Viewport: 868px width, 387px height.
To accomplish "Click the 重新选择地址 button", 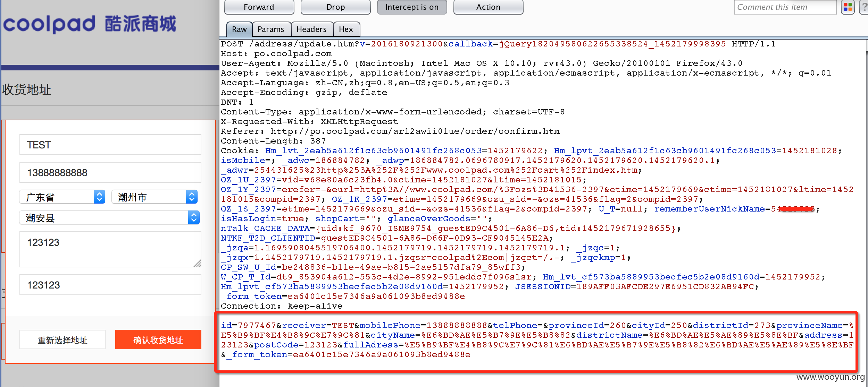I will click(x=62, y=340).
